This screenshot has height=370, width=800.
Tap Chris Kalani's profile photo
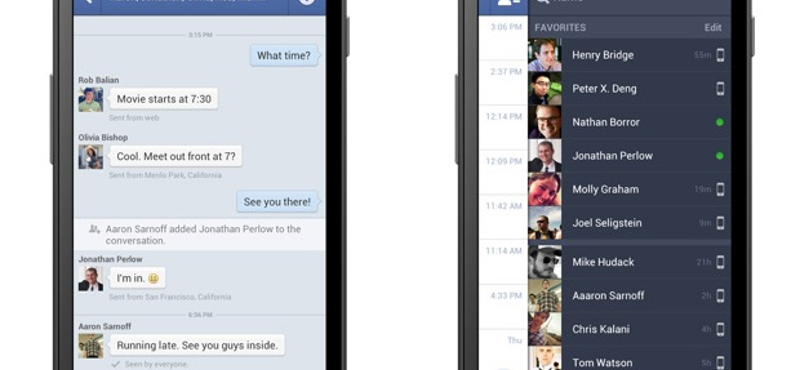point(545,330)
